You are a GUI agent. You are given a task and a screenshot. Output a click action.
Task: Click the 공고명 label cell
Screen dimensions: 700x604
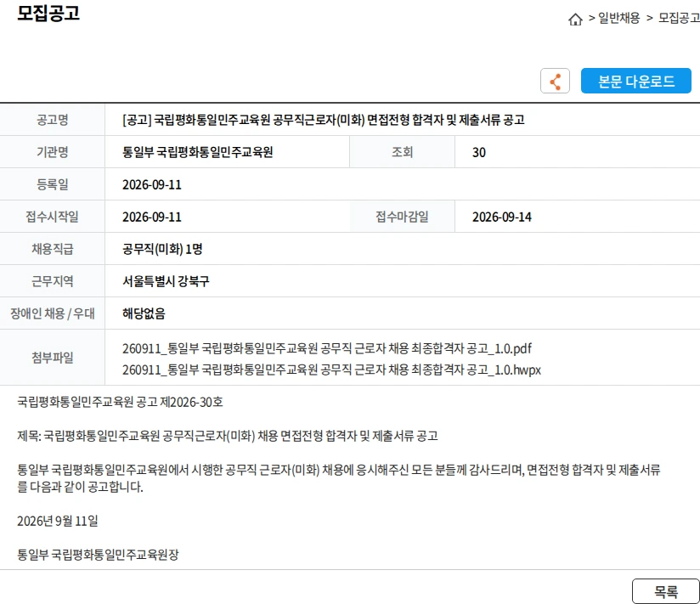(52, 120)
